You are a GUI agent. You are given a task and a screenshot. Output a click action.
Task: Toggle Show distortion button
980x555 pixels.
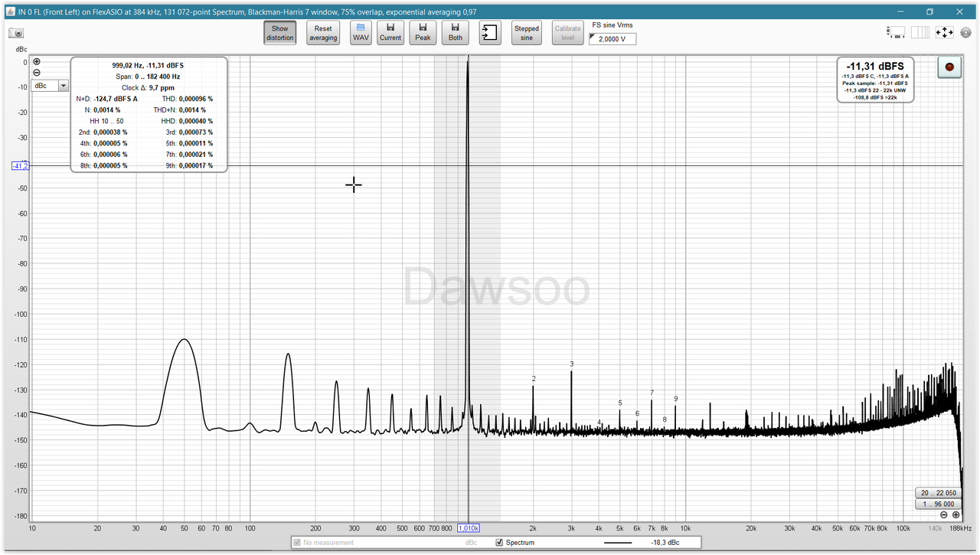click(280, 32)
